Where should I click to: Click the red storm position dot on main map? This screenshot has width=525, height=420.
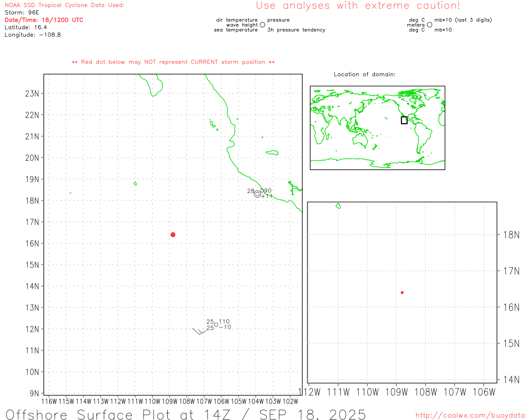coord(173,235)
